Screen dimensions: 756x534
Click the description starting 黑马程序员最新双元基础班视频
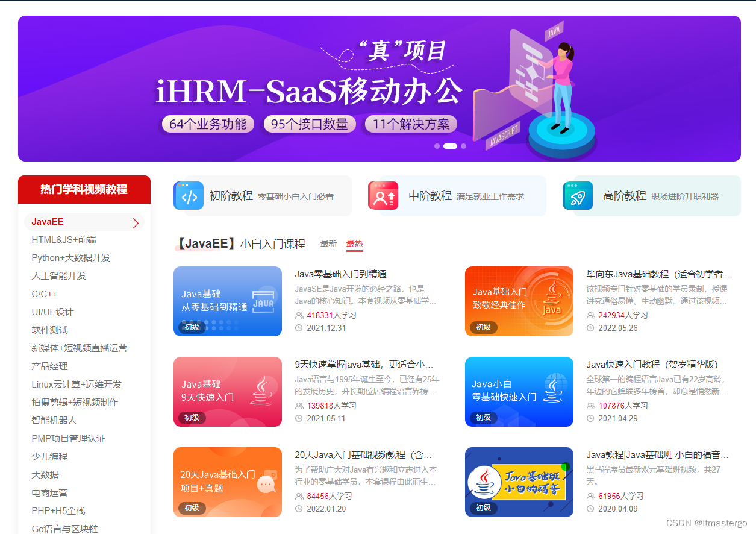[x=654, y=476]
